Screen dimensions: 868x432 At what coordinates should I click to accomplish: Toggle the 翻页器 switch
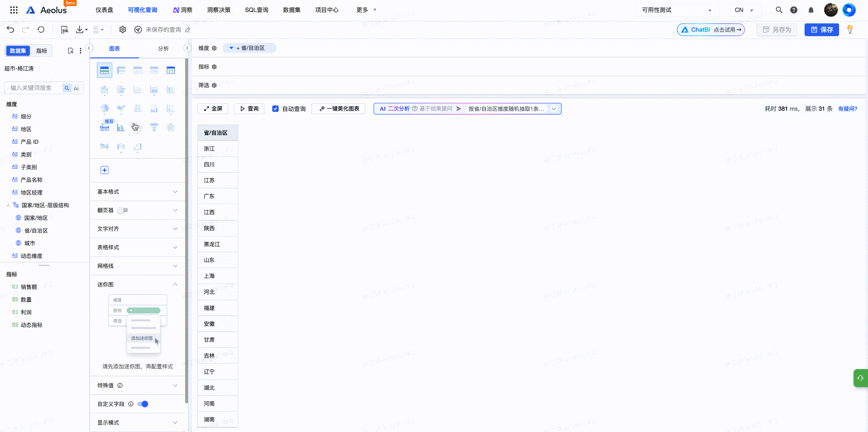[x=123, y=210]
